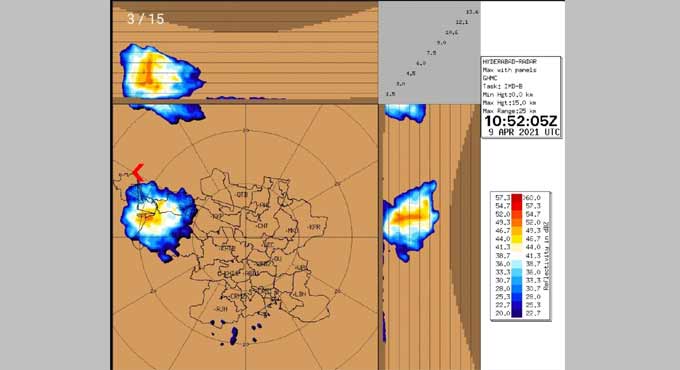This screenshot has width=680, height=370.
Task: Click the 6.0 height scale label
Action: (x=421, y=63)
